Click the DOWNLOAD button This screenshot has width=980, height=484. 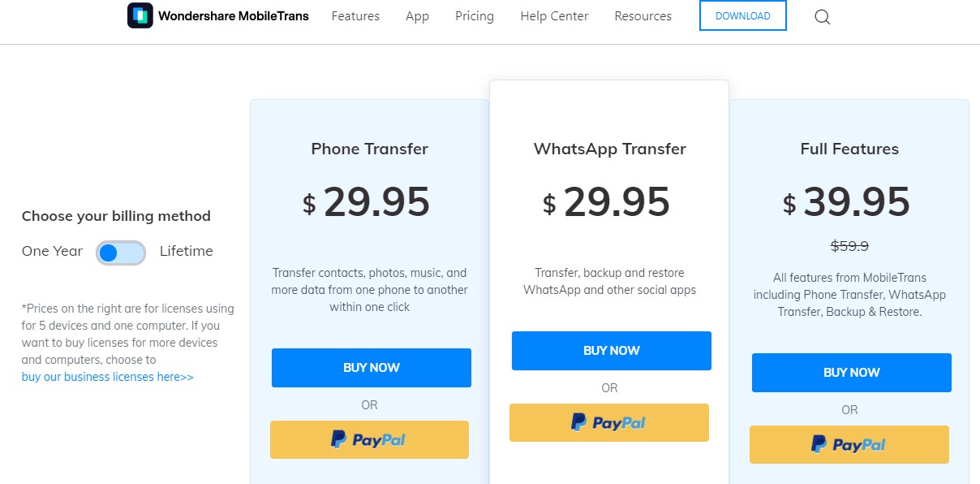pyautogui.click(x=742, y=15)
